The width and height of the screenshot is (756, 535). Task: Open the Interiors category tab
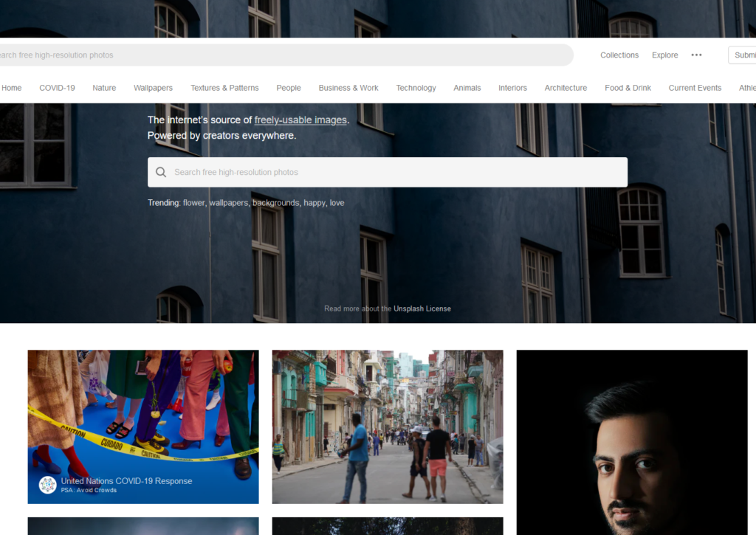click(x=512, y=88)
